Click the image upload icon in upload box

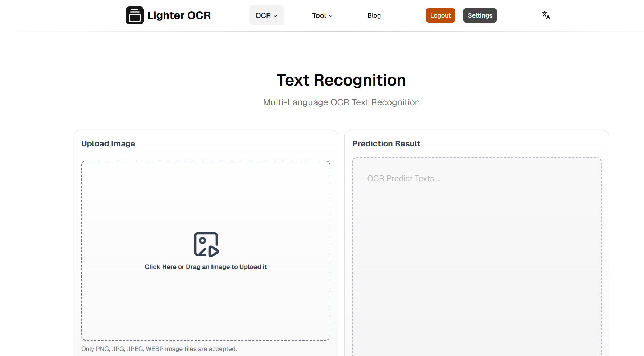[206, 245]
